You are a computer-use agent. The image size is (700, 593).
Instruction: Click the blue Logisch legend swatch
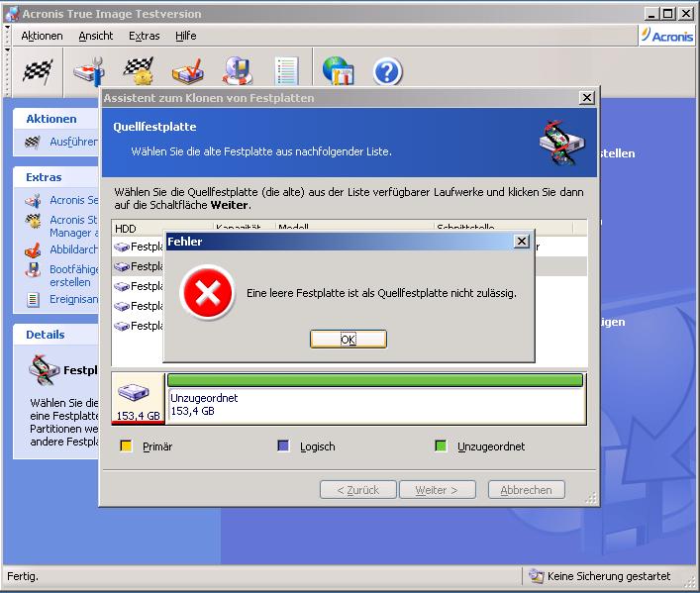(x=283, y=445)
